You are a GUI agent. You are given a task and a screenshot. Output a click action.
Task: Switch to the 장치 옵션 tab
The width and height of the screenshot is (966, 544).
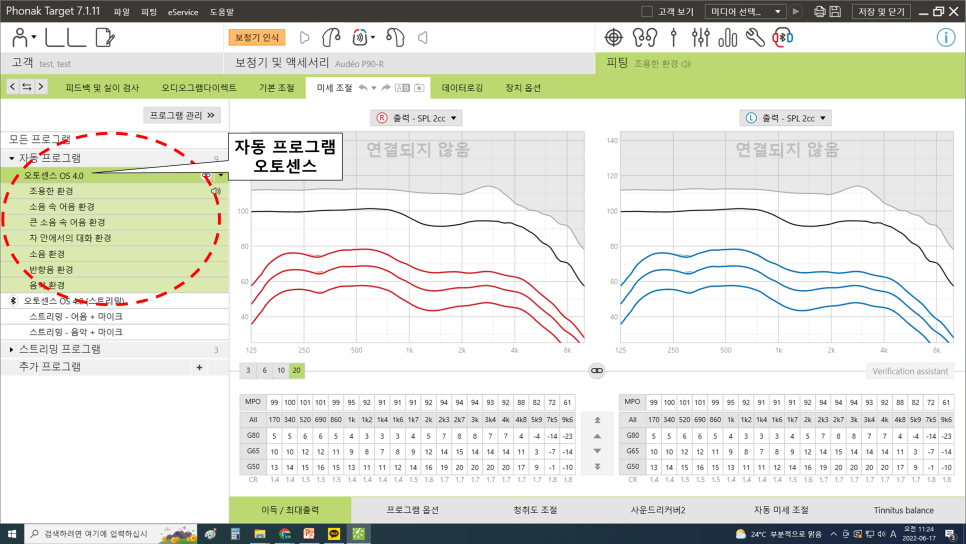point(523,87)
